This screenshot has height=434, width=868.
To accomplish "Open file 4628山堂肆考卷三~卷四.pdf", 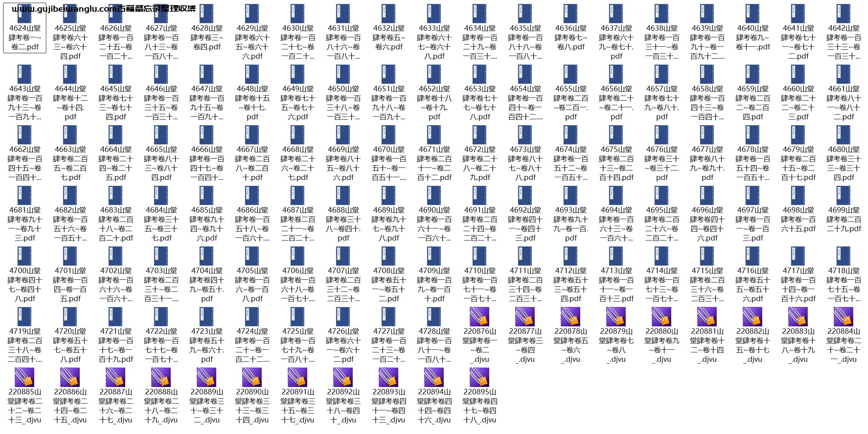I will point(206,14).
